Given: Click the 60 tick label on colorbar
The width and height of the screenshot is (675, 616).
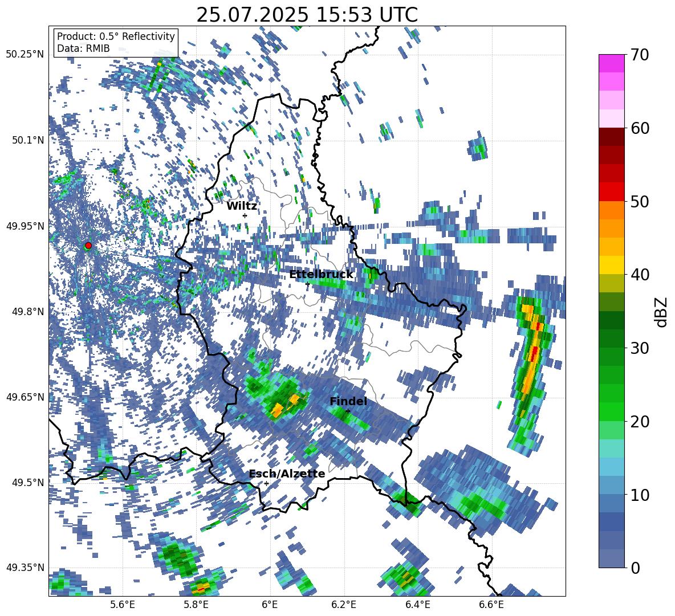Looking at the screenshot, I should coord(640,128).
